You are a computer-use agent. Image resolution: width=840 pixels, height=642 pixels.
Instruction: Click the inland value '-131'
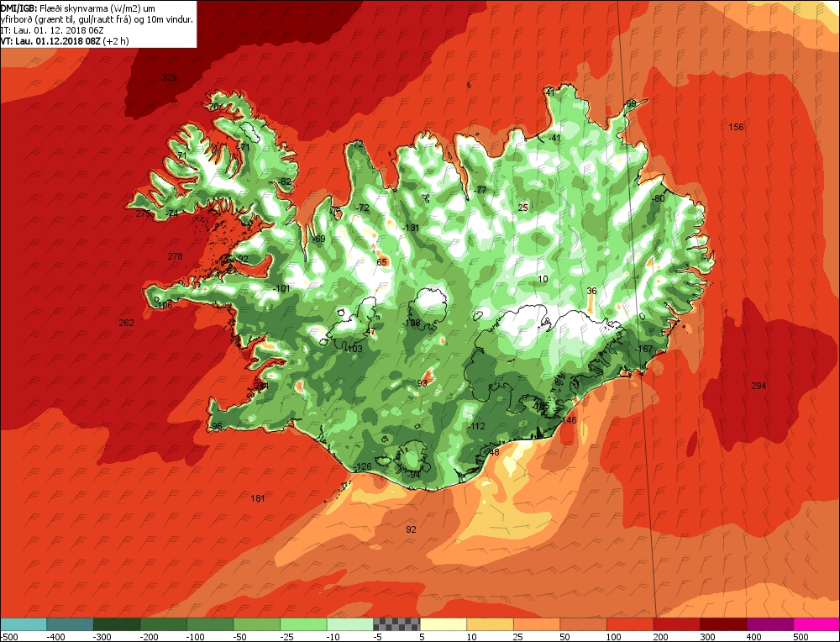[411, 228]
